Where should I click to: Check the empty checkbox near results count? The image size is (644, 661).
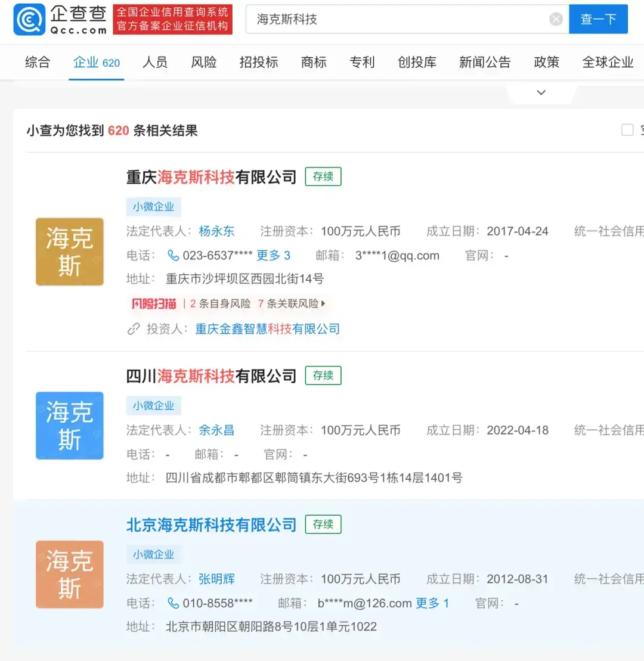tap(627, 129)
